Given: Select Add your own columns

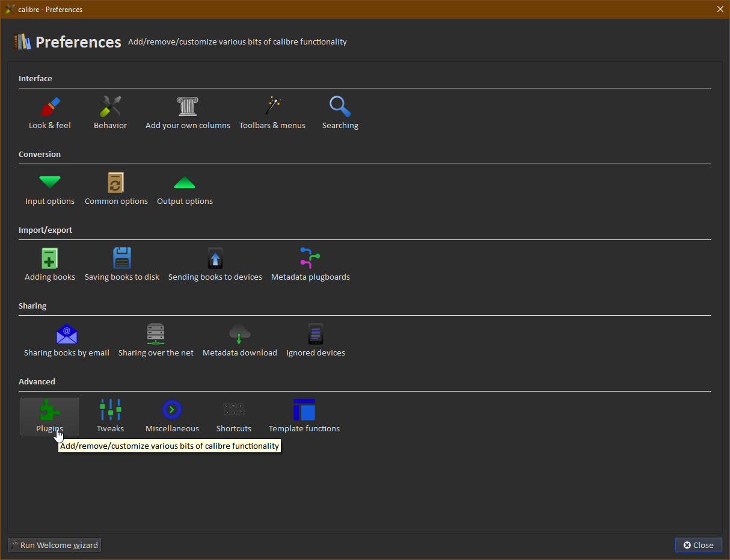Looking at the screenshot, I should coord(188,113).
